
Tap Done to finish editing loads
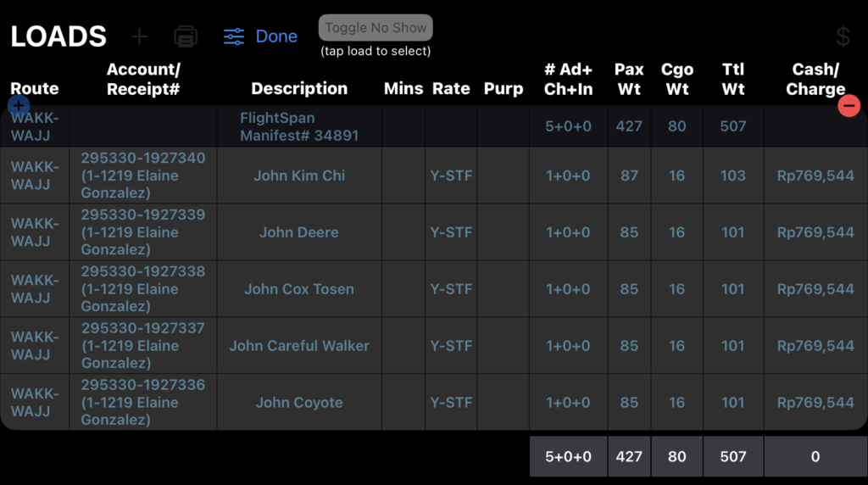276,36
